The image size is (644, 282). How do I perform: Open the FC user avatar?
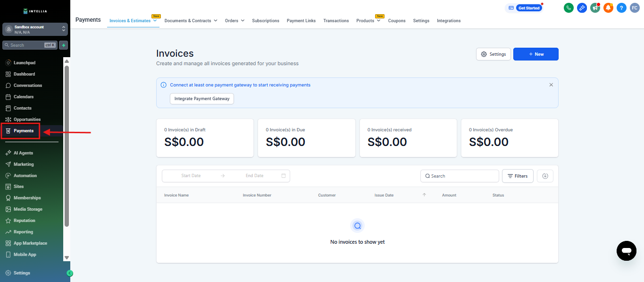(x=635, y=8)
